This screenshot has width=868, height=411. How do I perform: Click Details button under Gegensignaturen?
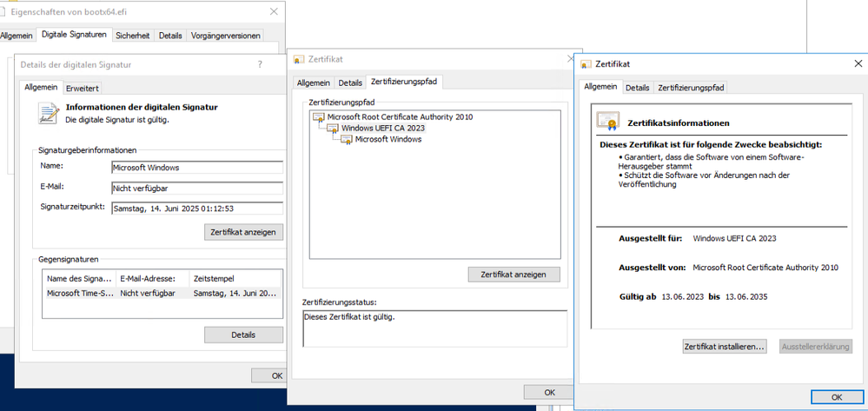click(x=243, y=335)
